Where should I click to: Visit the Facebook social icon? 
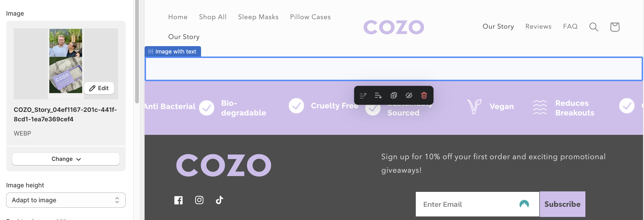point(178,200)
